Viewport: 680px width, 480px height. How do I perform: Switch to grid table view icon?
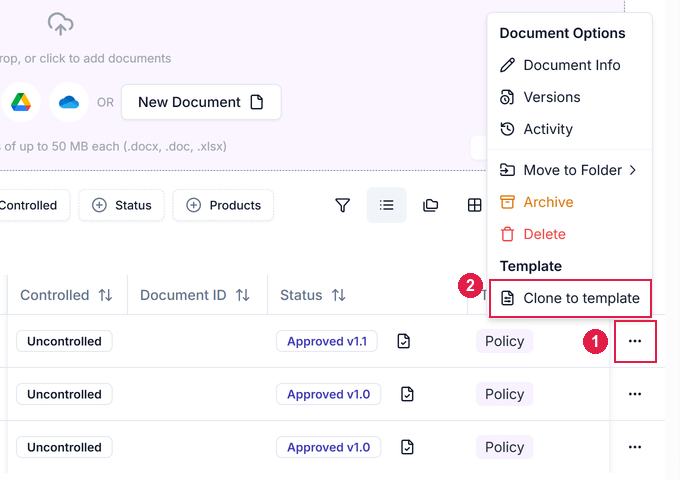[474, 205]
